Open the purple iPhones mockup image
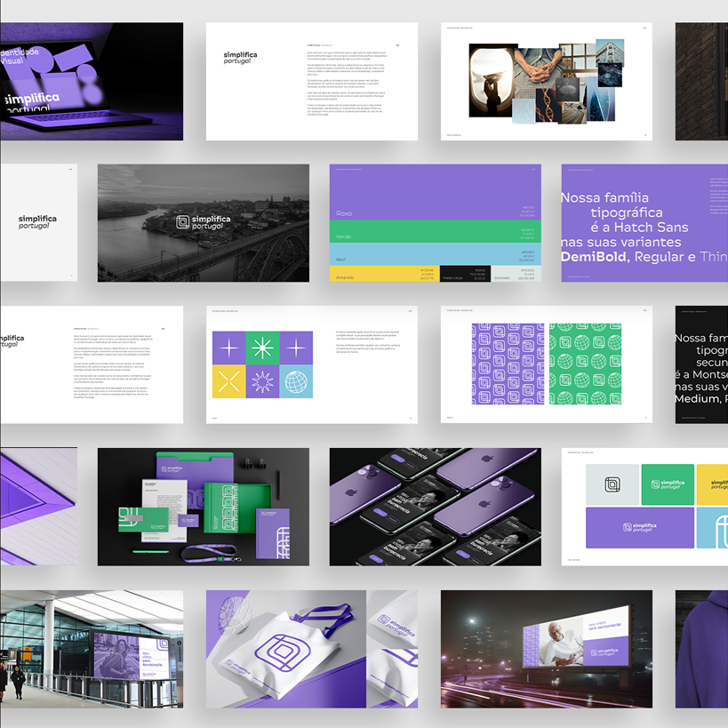 [436, 507]
